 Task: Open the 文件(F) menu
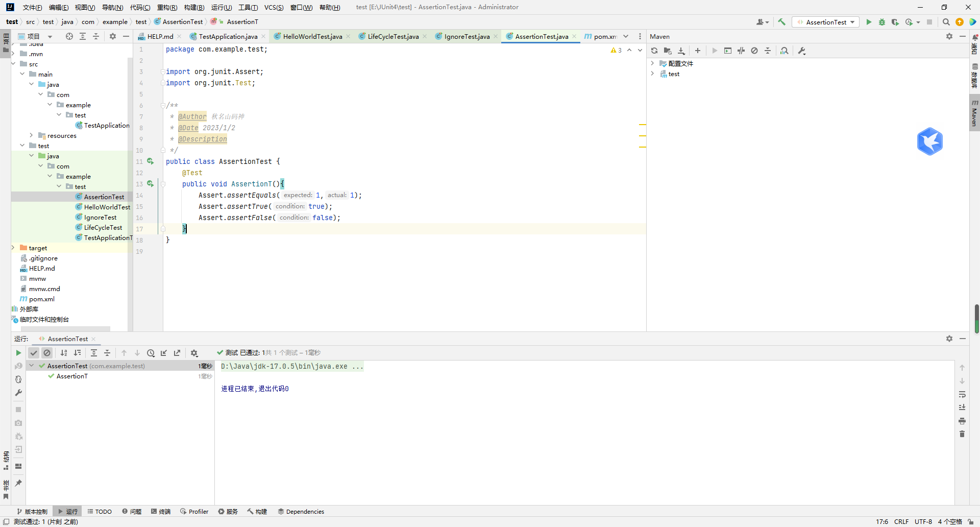click(x=32, y=7)
